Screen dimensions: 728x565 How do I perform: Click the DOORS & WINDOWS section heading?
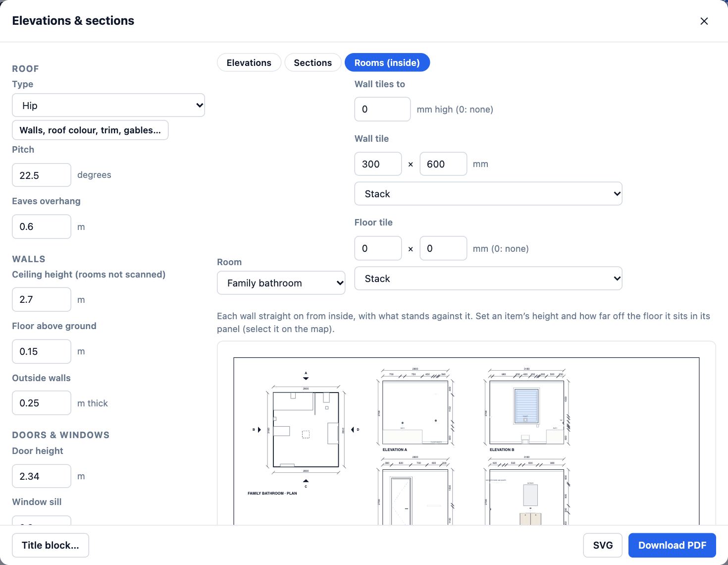pyautogui.click(x=61, y=435)
